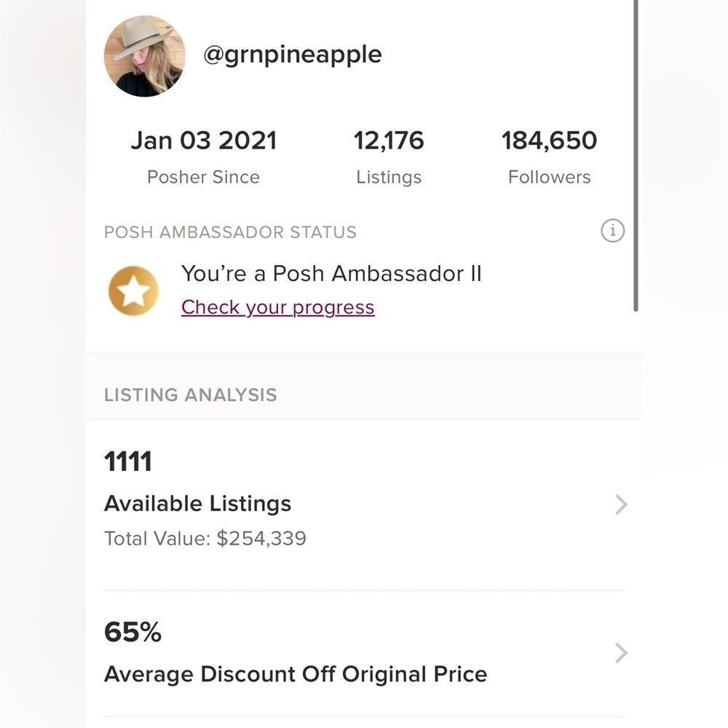Select the Listings count 12,176
The image size is (728, 728).
(x=389, y=140)
